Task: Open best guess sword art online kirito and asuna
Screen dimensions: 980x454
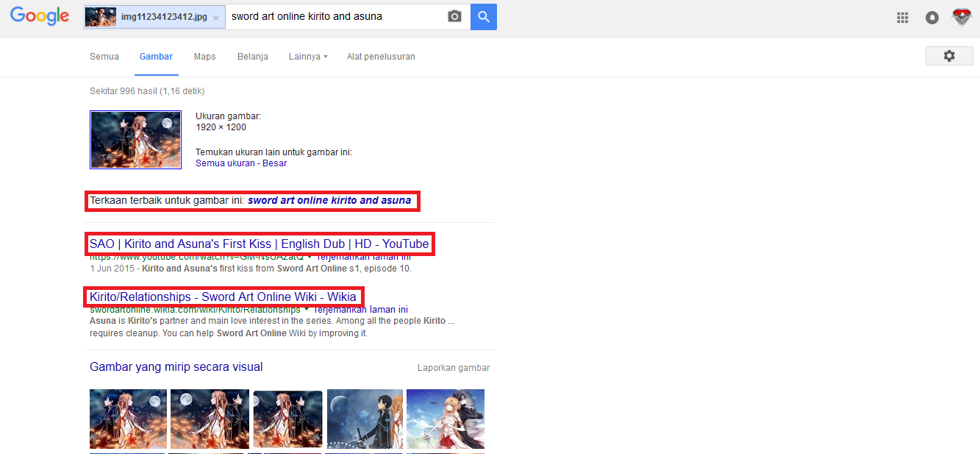Action: [329, 200]
